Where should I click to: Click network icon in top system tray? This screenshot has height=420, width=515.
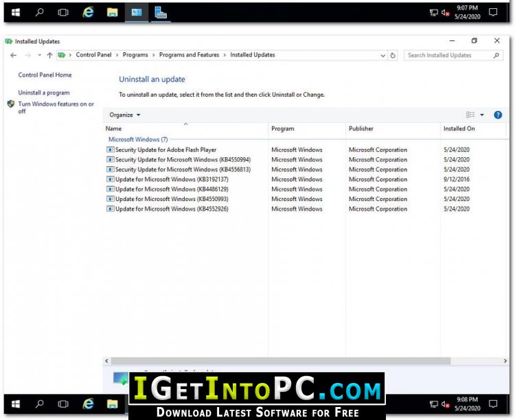tap(433, 12)
